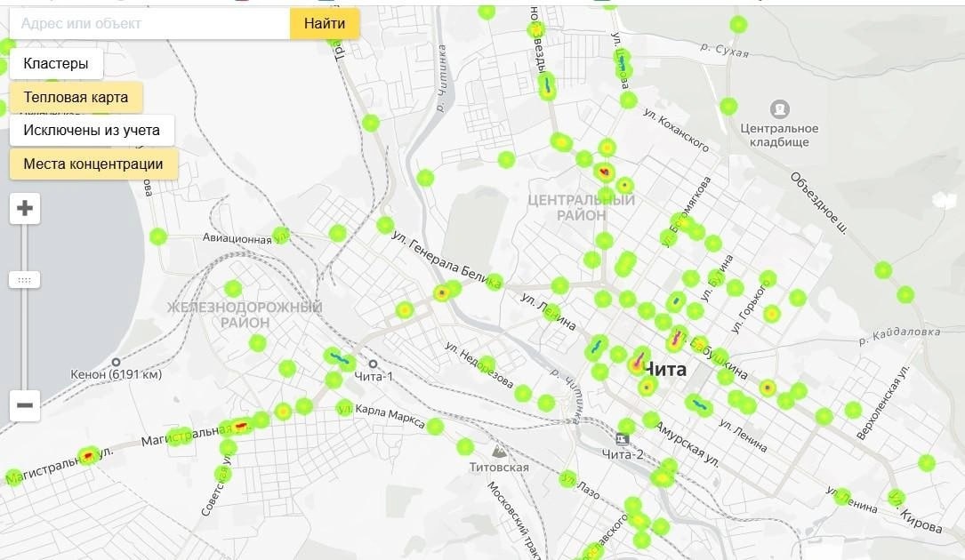Click the Амурская ул. street label

pyautogui.click(x=687, y=444)
